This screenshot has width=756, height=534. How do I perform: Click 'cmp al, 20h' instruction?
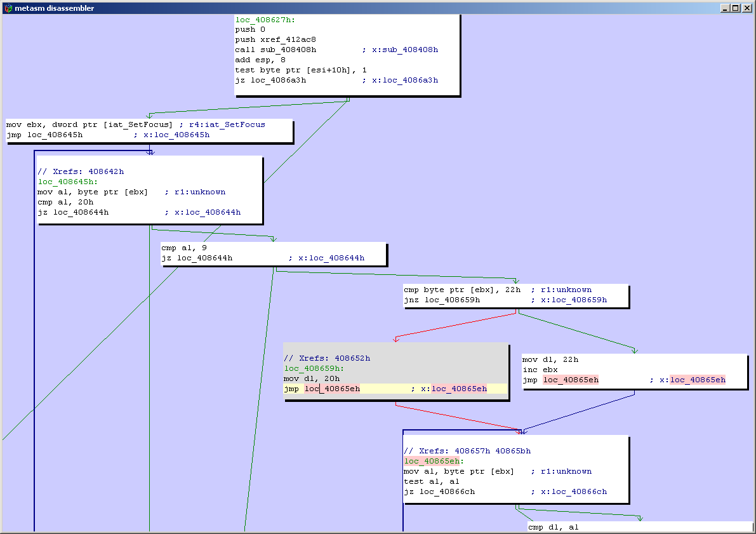[65, 202]
